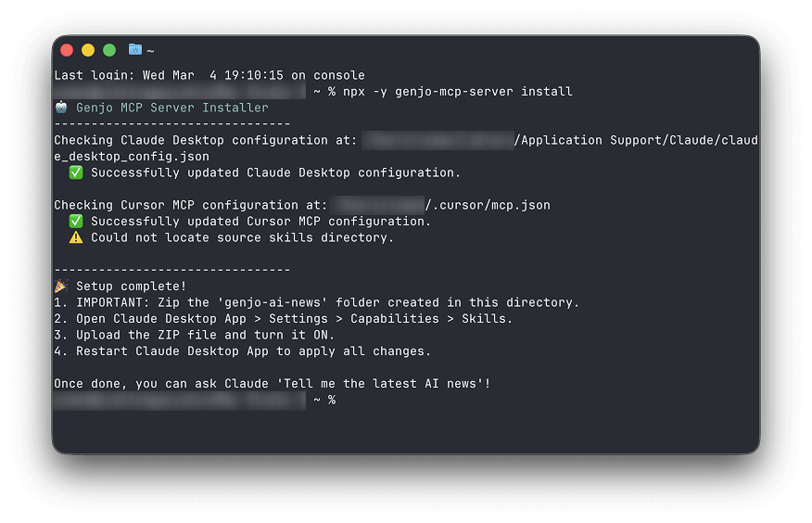
Task: Click the green checkmark beside the Claude Desktop success message
Action: (x=76, y=172)
